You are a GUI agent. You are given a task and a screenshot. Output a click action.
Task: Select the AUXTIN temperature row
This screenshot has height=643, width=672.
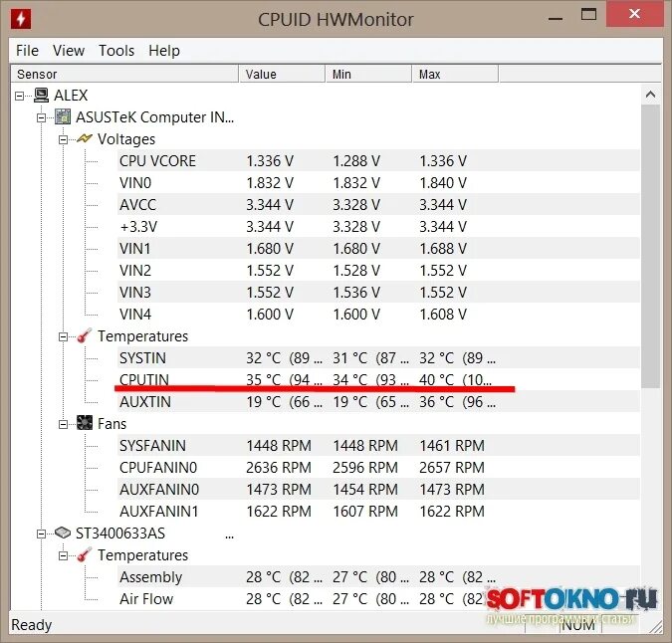point(378,401)
